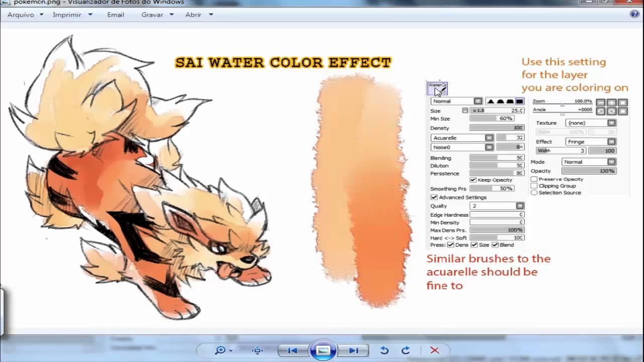Rotate the image counterclockwise
The height and width of the screenshot is (362, 644).
point(384,350)
